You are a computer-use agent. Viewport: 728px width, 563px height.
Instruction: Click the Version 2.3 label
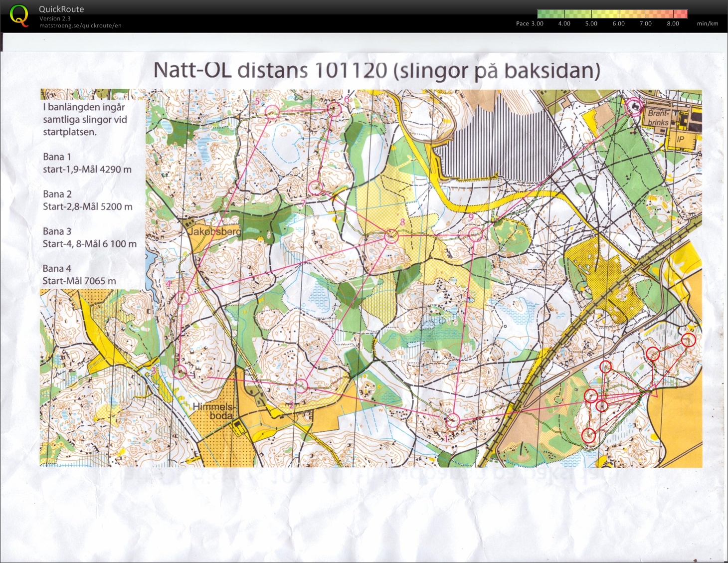point(55,18)
